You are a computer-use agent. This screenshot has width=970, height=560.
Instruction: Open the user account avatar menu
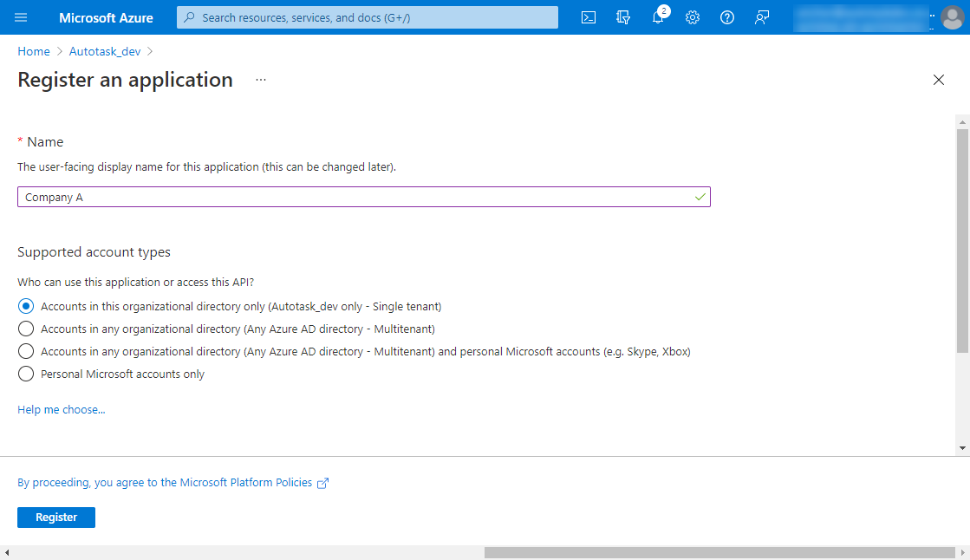[x=952, y=17]
